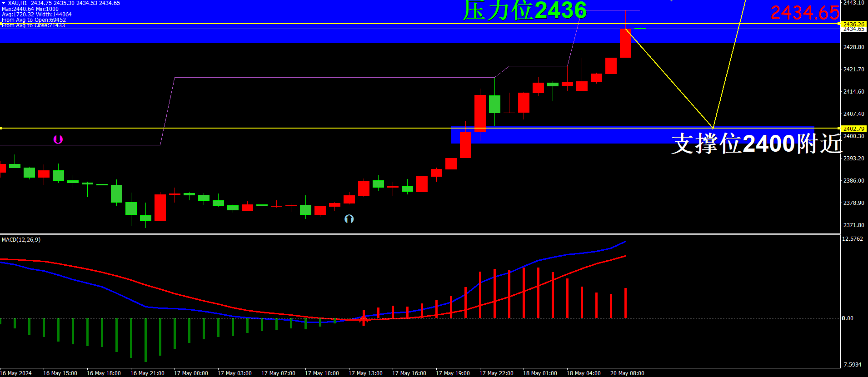
Task: Click the tall red candle touching resistance zone
Action: (625, 44)
